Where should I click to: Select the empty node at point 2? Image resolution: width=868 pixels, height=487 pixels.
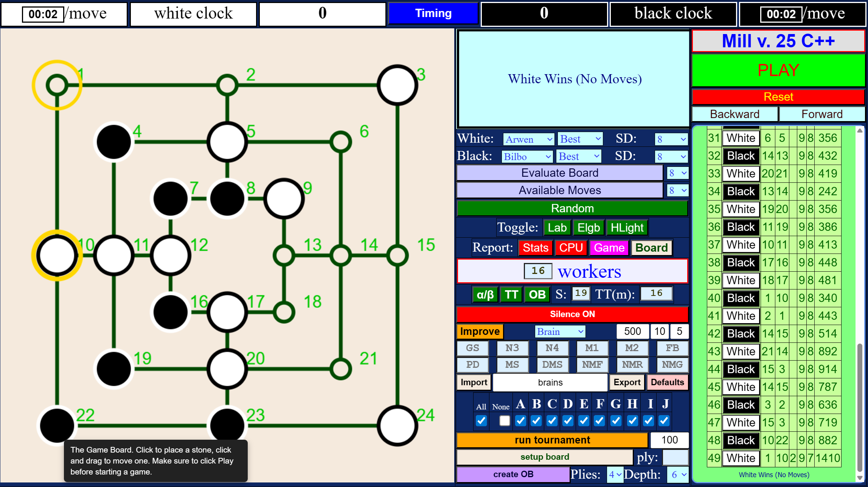click(227, 85)
